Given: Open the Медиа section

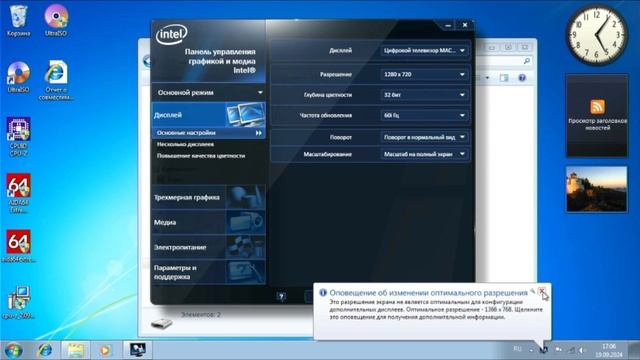Looking at the screenshot, I should click(209, 222).
